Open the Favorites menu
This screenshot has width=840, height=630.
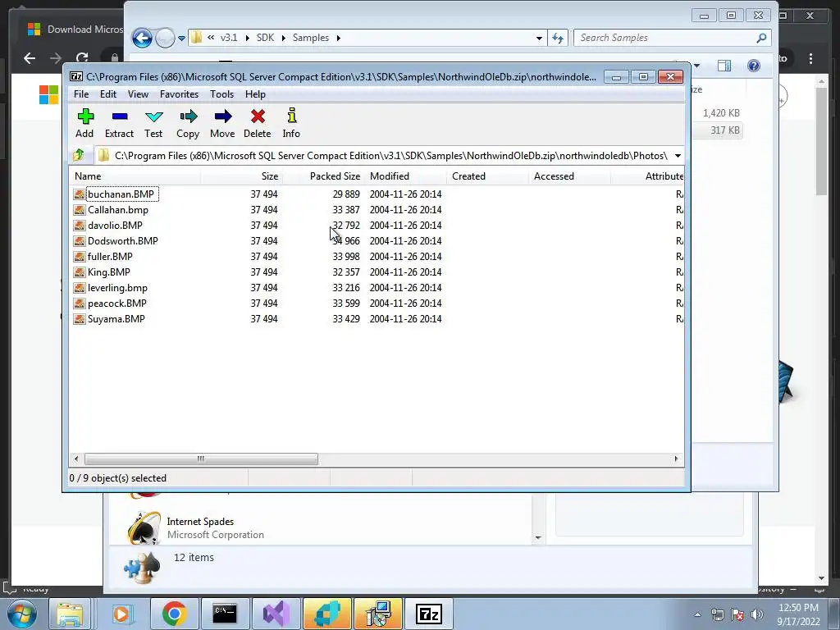pos(179,94)
